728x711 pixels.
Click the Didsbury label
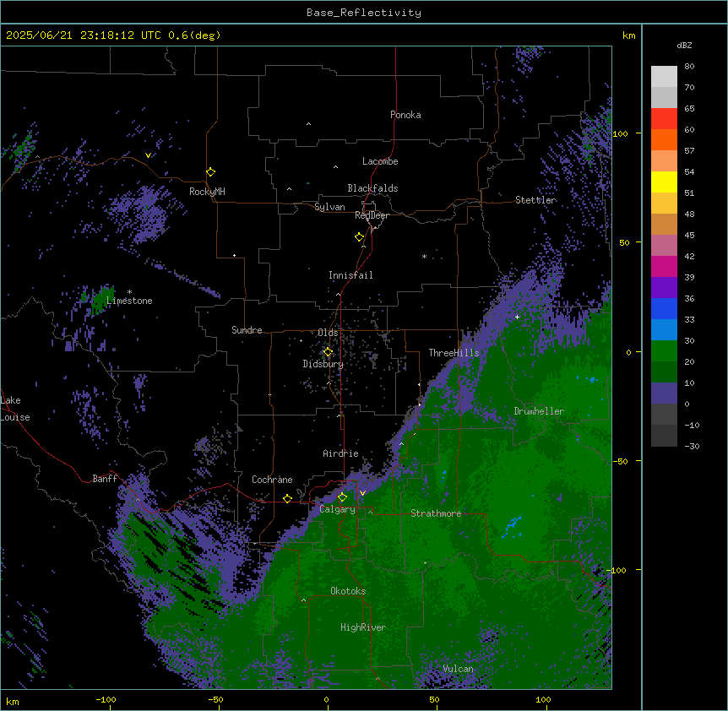pos(323,364)
